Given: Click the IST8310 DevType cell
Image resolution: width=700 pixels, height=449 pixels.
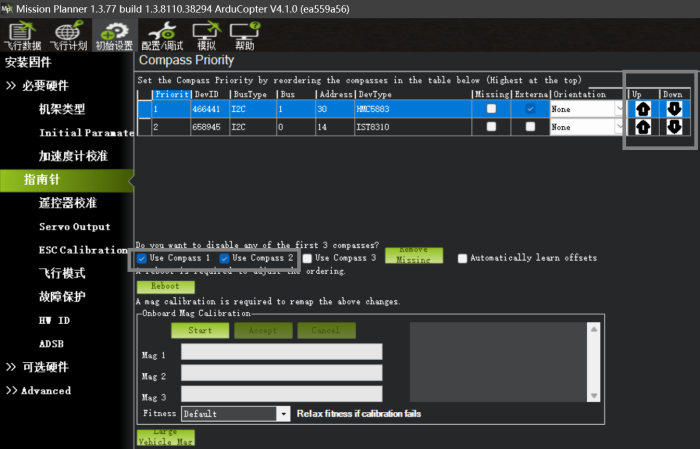Looking at the screenshot, I should pyautogui.click(x=413, y=127).
